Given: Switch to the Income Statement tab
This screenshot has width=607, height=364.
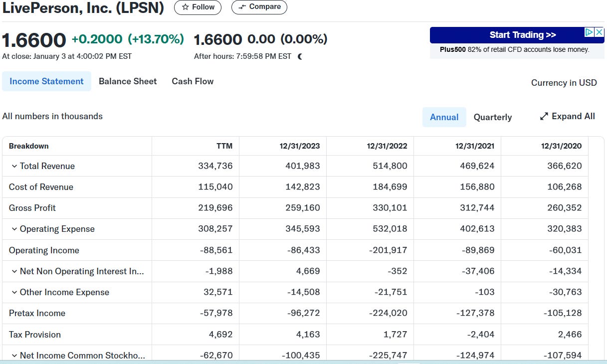Looking at the screenshot, I should click(46, 81).
